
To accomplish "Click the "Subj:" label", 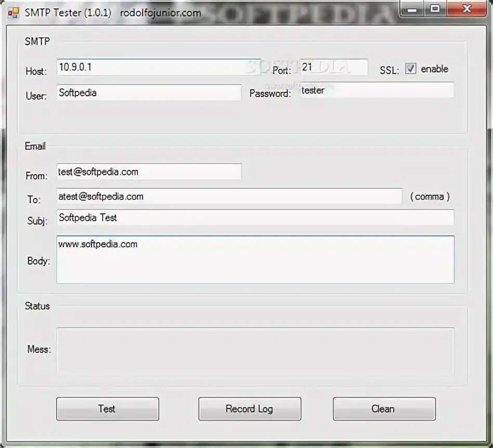I will (x=37, y=221).
